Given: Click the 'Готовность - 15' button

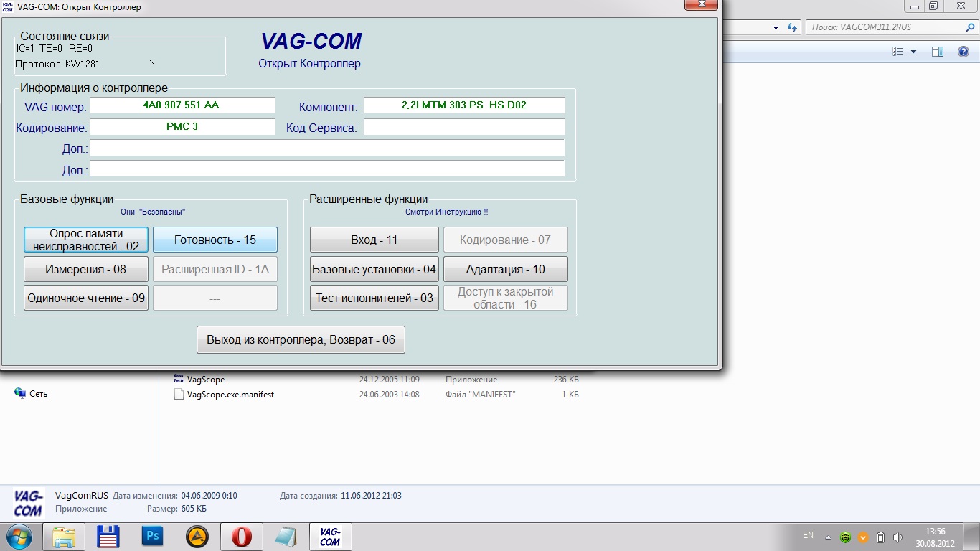Looking at the screenshot, I should pos(215,240).
